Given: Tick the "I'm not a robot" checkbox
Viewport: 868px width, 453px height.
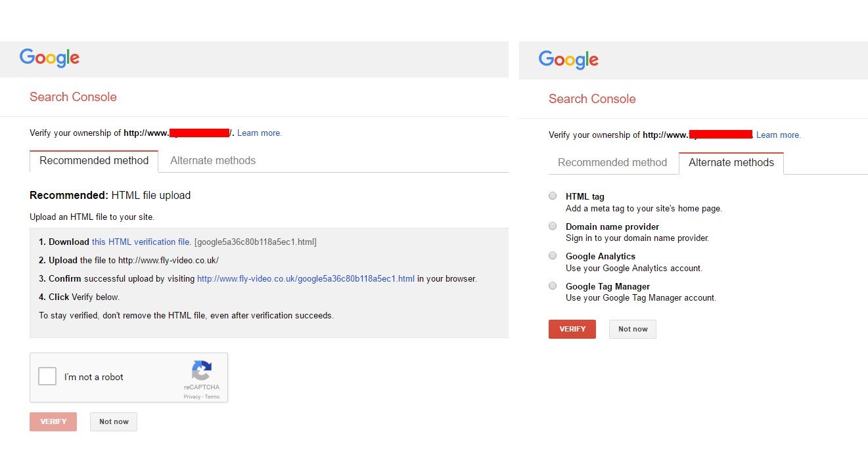Looking at the screenshot, I should (47, 377).
